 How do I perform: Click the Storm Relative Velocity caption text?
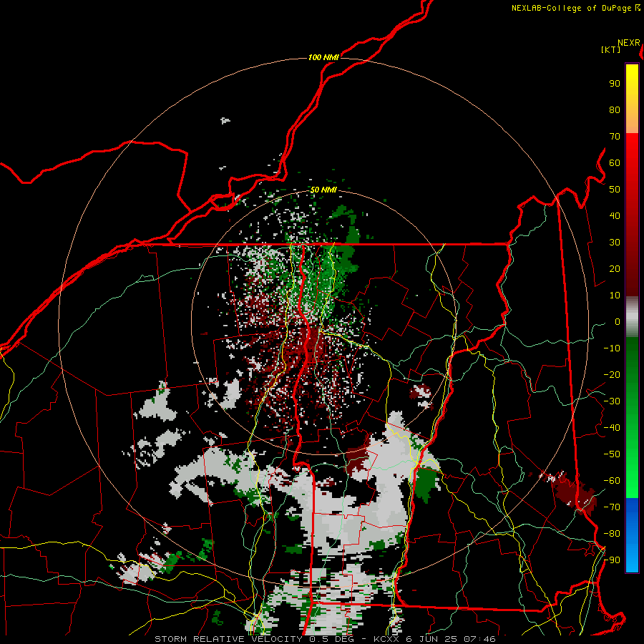point(325,639)
